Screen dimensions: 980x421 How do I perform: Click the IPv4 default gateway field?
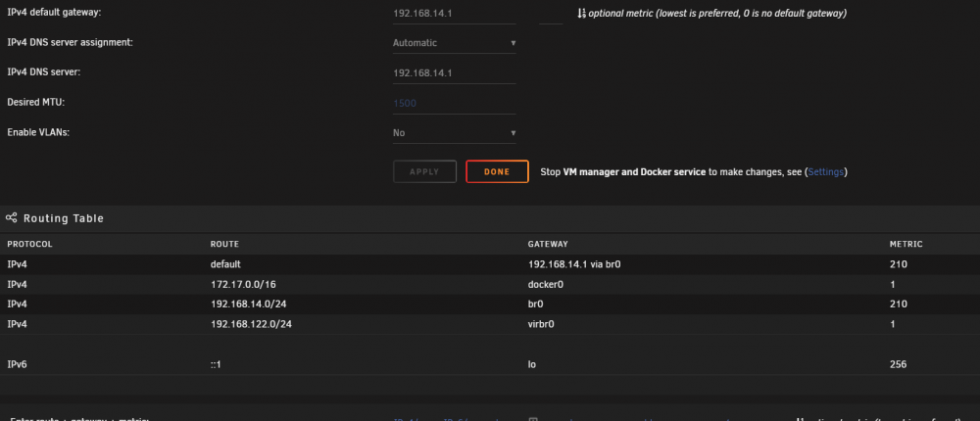coord(455,13)
